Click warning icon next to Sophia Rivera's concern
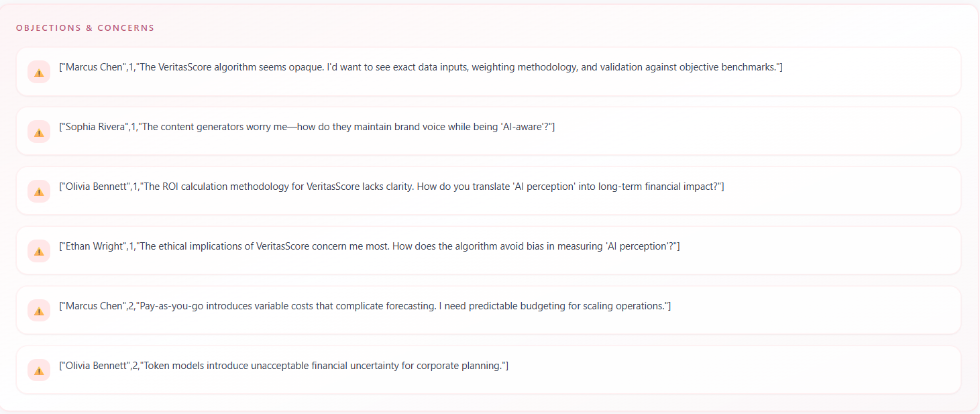The height and width of the screenshot is (414, 980). (39, 132)
